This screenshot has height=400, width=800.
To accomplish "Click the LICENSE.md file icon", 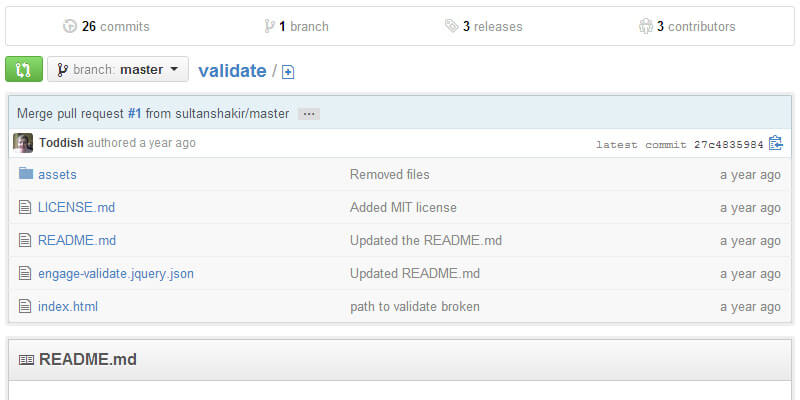I will [x=25, y=207].
